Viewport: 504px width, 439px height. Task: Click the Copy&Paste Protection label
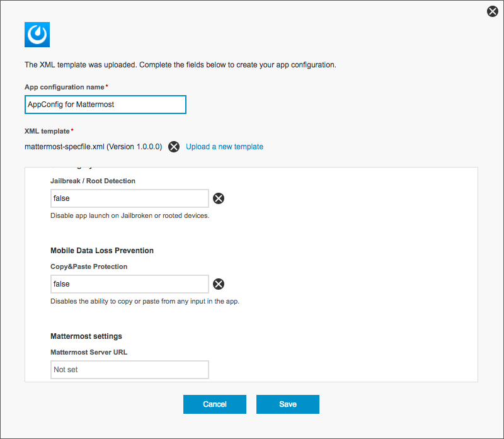pyautogui.click(x=89, y=266)
